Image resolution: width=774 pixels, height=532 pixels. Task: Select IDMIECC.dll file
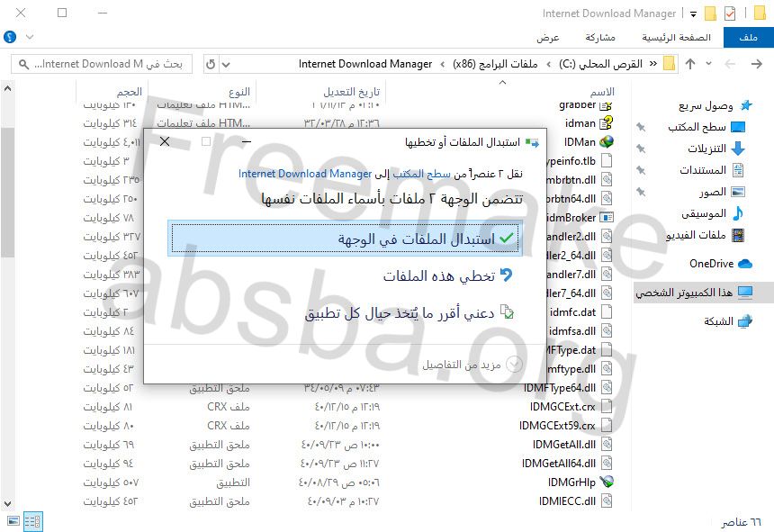pos(575,500)
